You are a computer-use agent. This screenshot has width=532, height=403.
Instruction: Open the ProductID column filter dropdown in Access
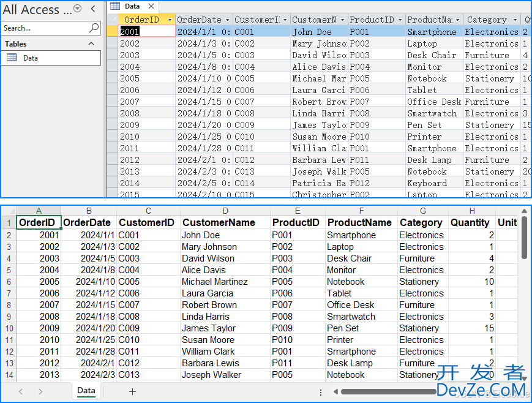pyautogui.click(x=400, y=20)
